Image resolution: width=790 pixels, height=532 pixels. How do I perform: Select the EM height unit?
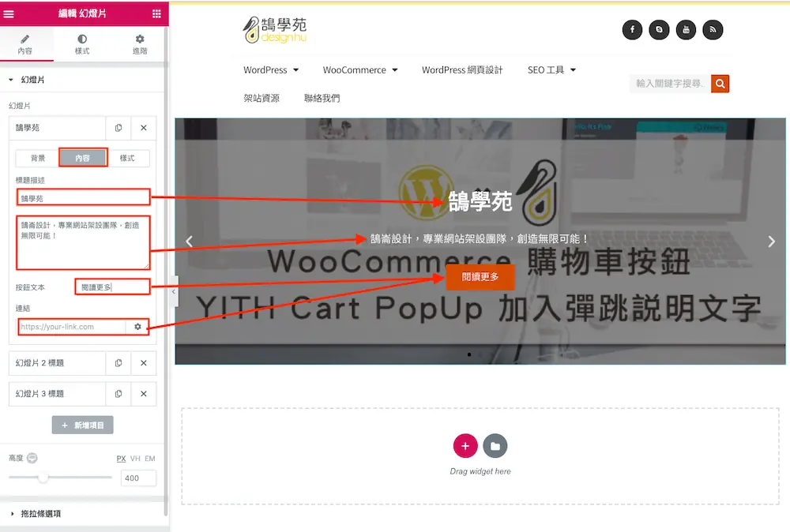pyautogui.click(x=149, y=459)
